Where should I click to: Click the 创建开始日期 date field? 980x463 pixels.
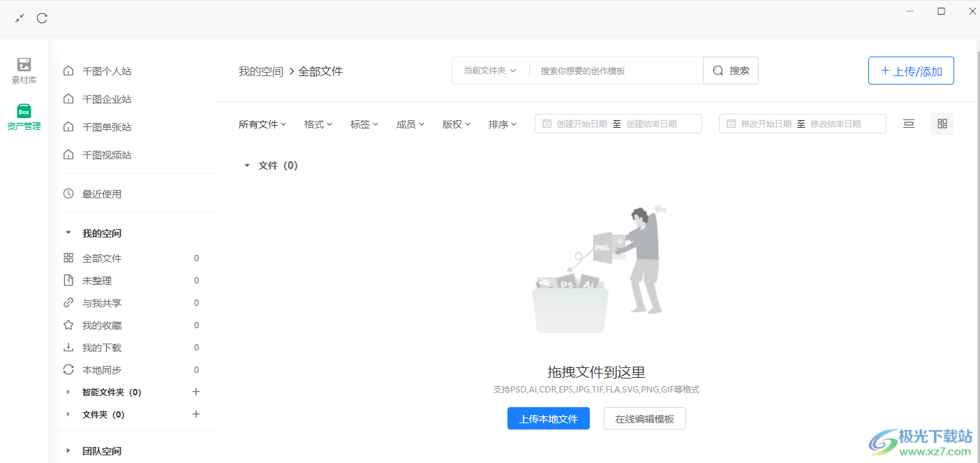click(x=582, y=124)
